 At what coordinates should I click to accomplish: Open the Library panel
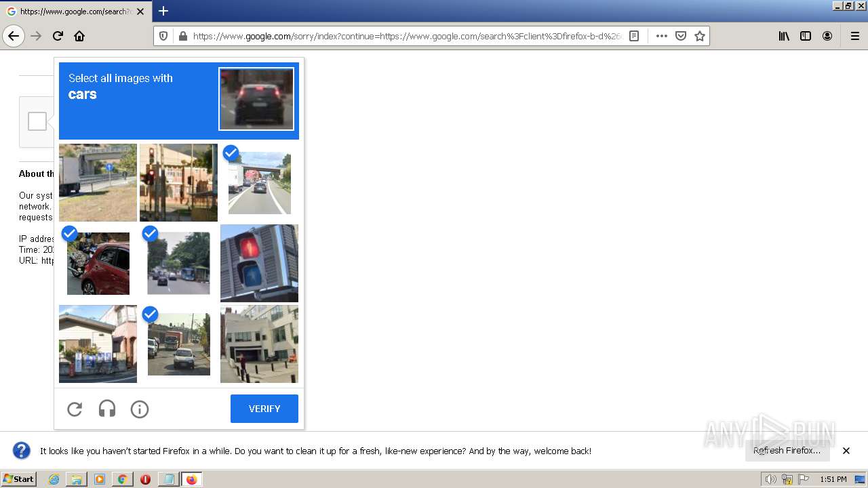(x=784, y=36)
